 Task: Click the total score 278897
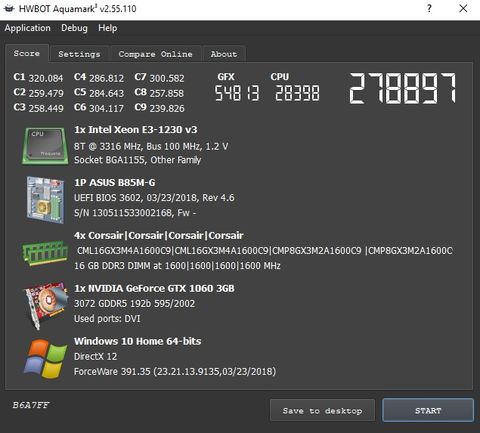(x=402, y=88)
